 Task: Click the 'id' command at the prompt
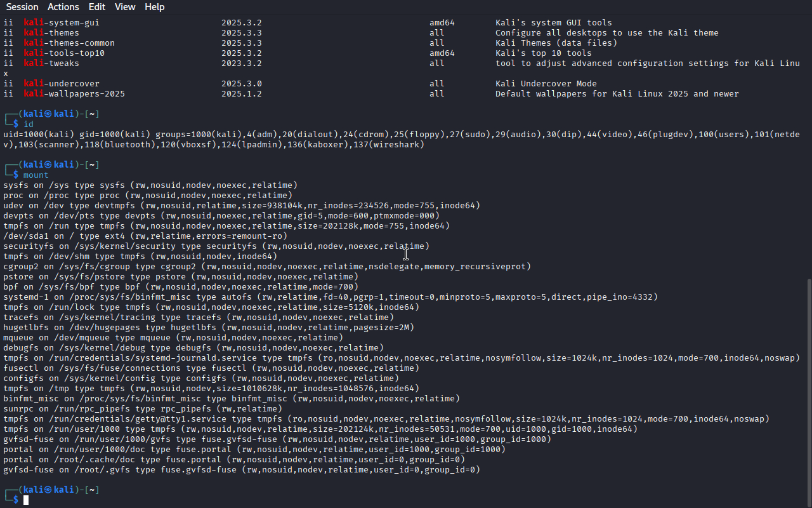[29, 124]
